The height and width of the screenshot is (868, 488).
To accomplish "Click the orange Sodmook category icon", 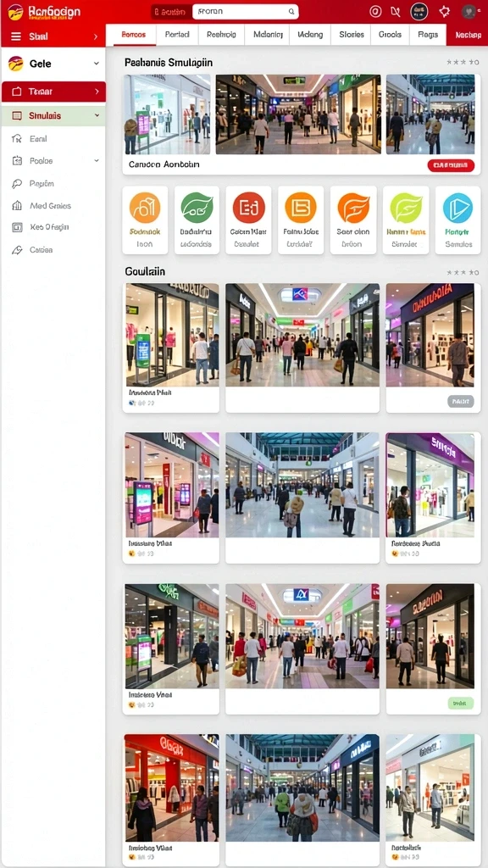I will (x=145, y=208).
